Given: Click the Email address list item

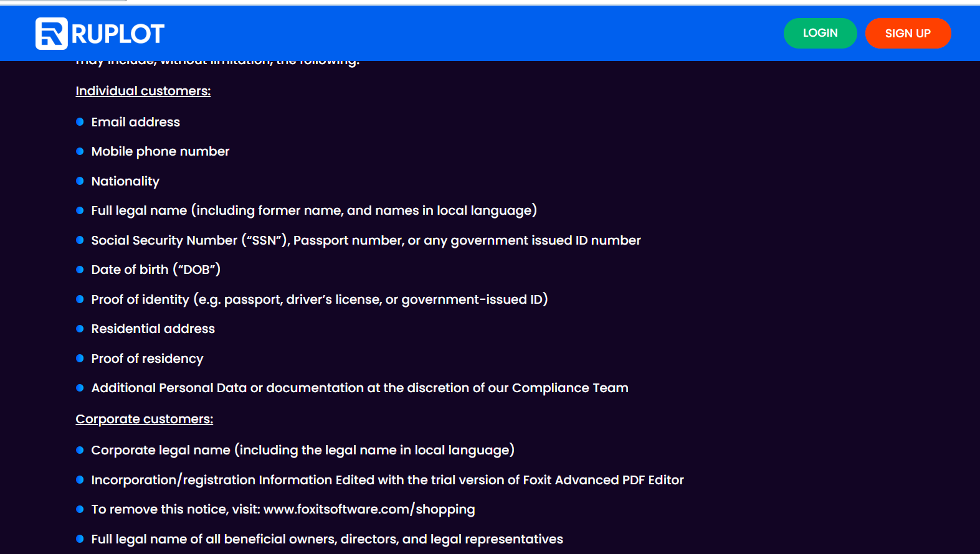Looking at the screenshot, I should [x=135, y=122].
